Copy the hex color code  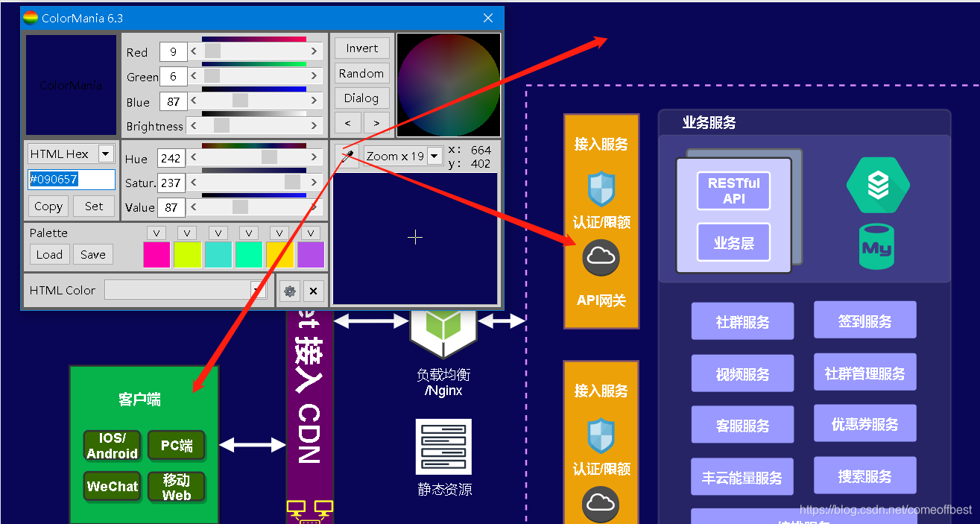point(48,206)
